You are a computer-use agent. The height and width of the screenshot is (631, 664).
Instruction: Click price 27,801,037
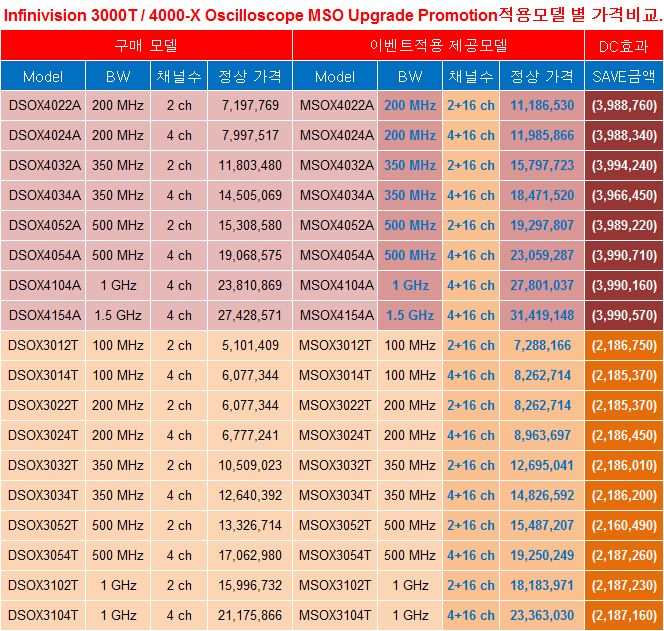542,285
